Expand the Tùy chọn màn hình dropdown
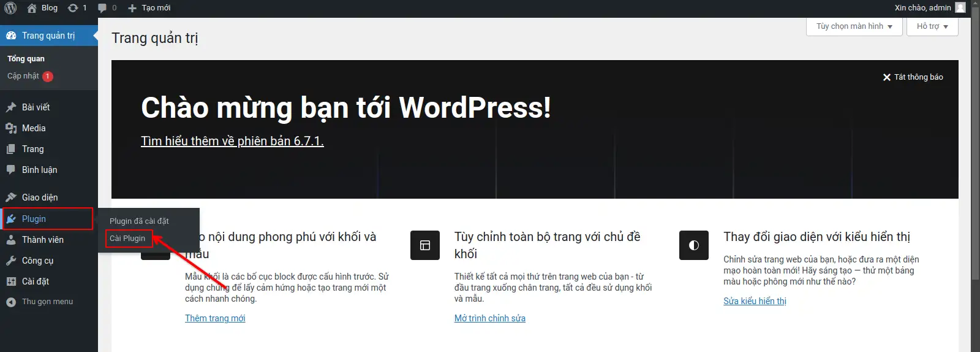980x352 pixels. (854, 26)
